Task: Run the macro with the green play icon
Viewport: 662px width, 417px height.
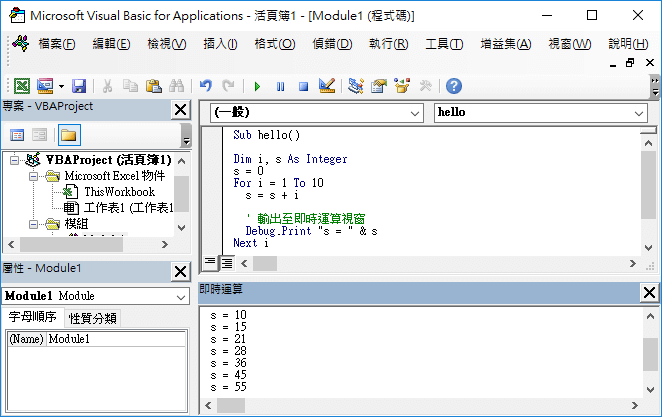Action: pos(257,87)
